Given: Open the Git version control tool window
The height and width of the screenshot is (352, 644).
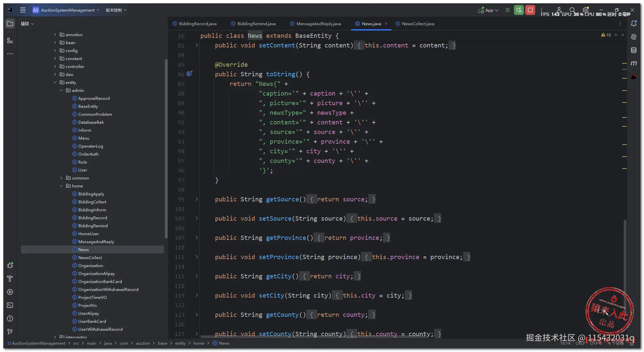Looking at the screenshot, I should point(10,332).
